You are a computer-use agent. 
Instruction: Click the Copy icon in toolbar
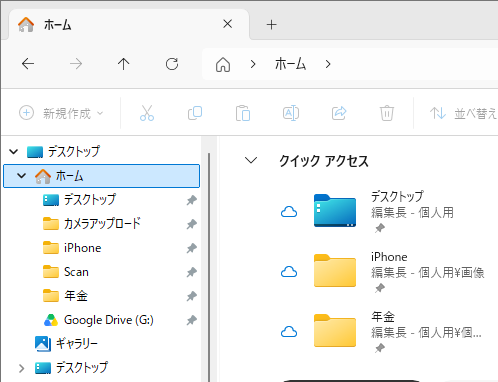195,113
